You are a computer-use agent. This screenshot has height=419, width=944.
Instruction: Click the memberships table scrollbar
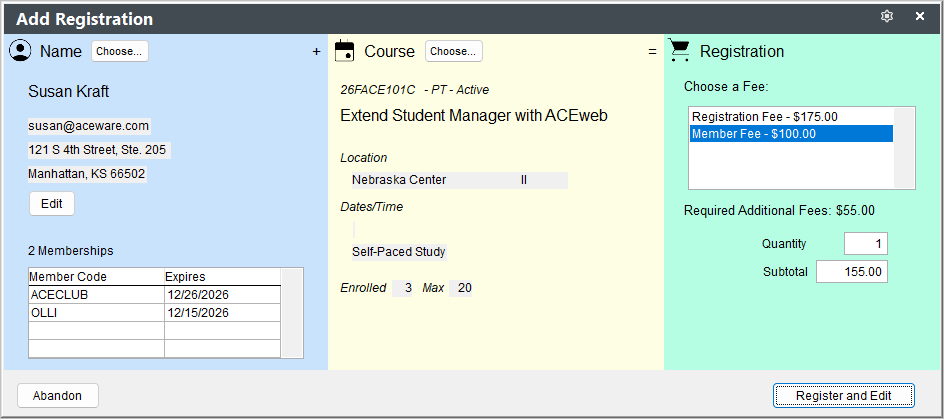pyautogui.click(x=291, y=313)
